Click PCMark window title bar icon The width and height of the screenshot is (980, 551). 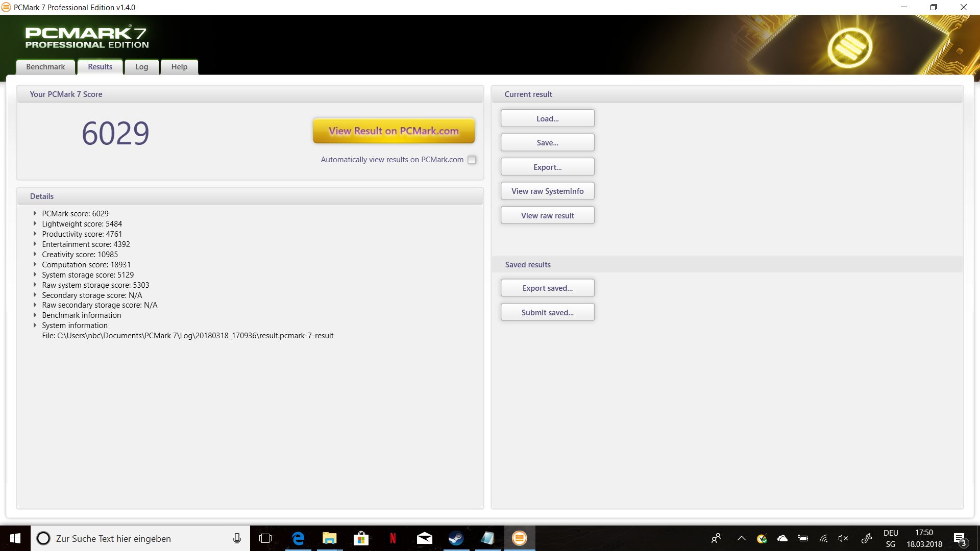coord(6,7)
